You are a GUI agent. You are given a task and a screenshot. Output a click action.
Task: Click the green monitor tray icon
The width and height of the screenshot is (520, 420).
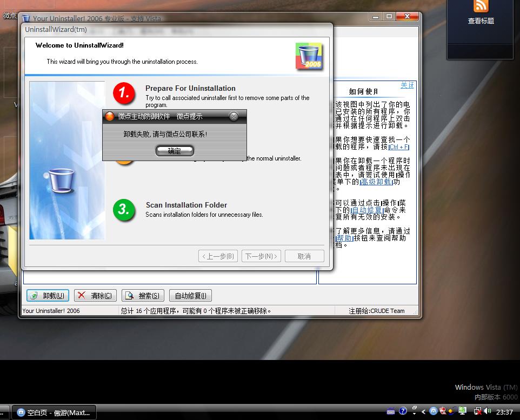463,411
